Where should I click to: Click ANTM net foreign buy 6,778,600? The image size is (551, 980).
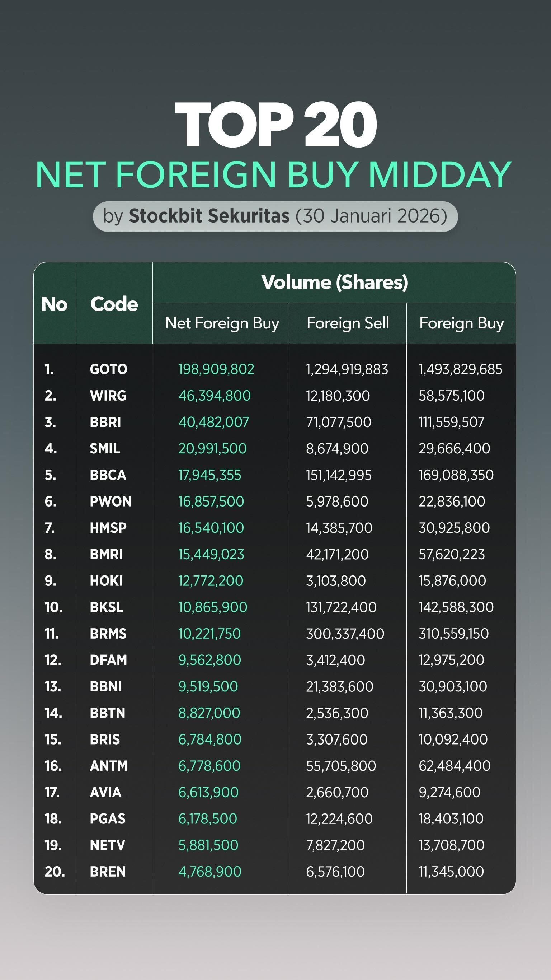point(209,765)
